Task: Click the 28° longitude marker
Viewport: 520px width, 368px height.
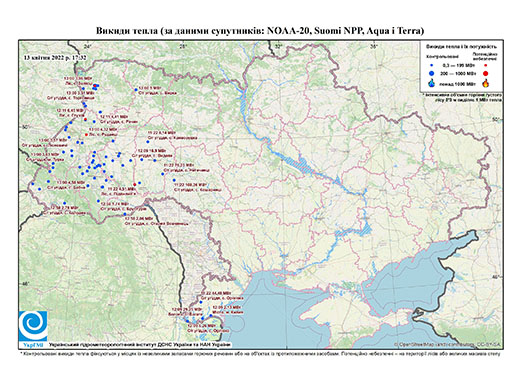Action: (x=182, y=46)
